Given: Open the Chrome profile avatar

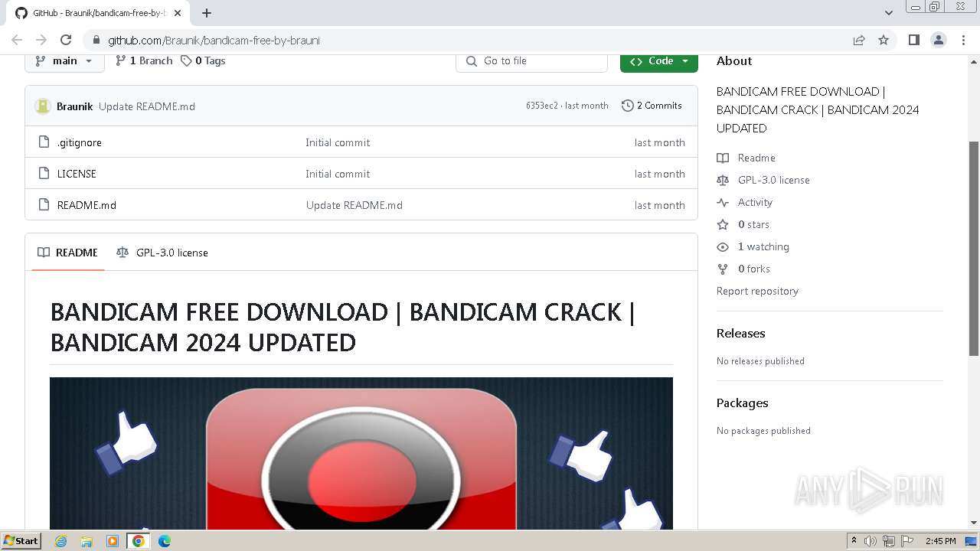Looking at the screenshot, I should coord(939,40).
